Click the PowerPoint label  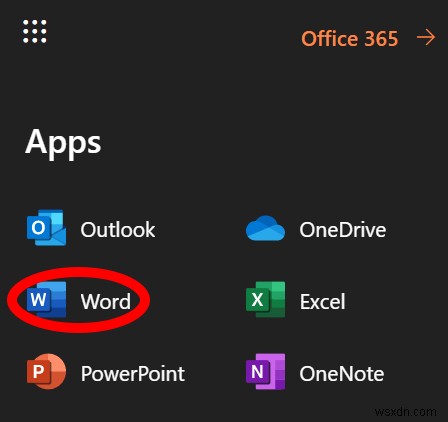tap(133, 374)
